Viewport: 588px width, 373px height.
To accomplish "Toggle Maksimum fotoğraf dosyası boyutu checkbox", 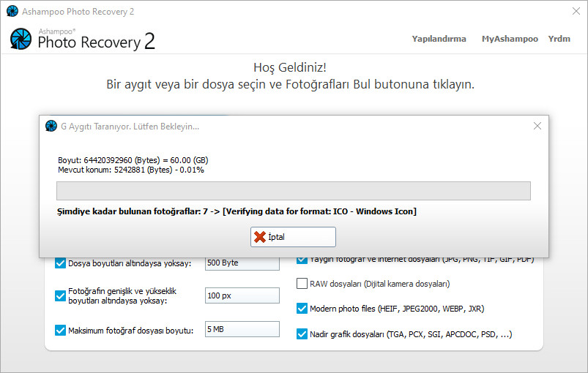I will coord(60,331).
